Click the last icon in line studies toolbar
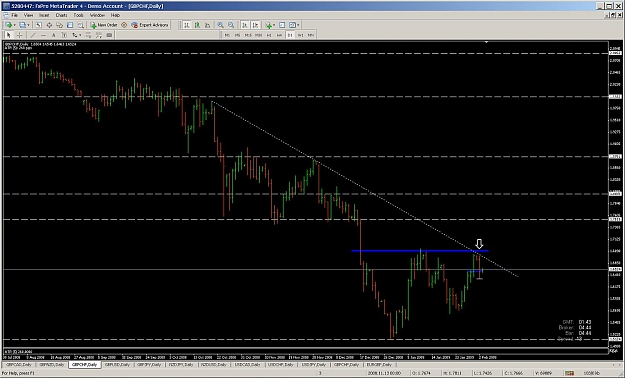Image resolution: width=625 pixels, height=378 pixels. [x=109, y=35]
